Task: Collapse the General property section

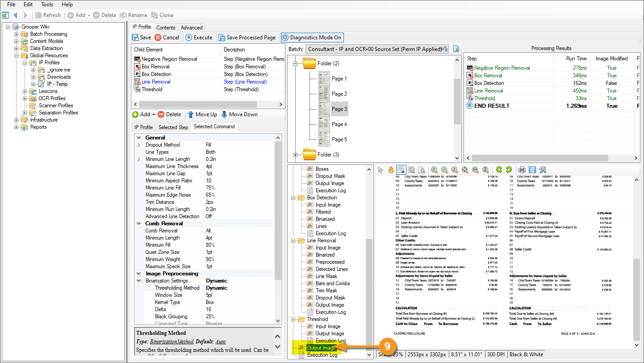Action: [x=138, y=138]
